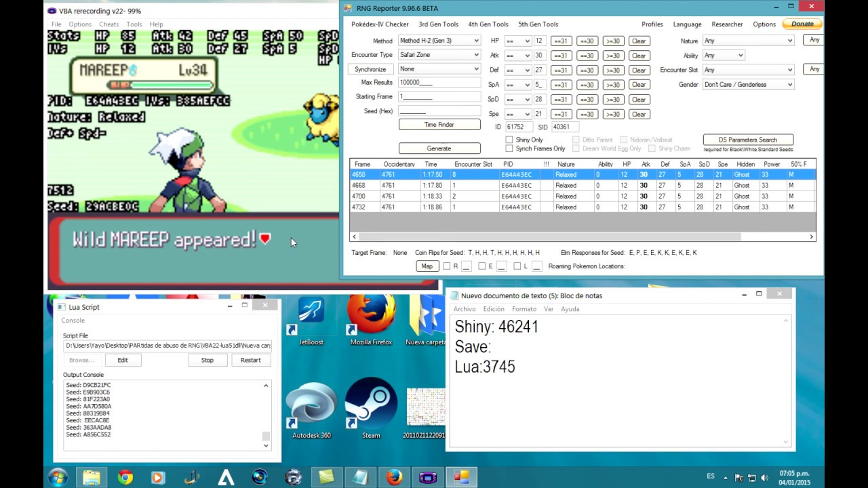Open the Encounter Slot filter dropdown

(748, 70)
